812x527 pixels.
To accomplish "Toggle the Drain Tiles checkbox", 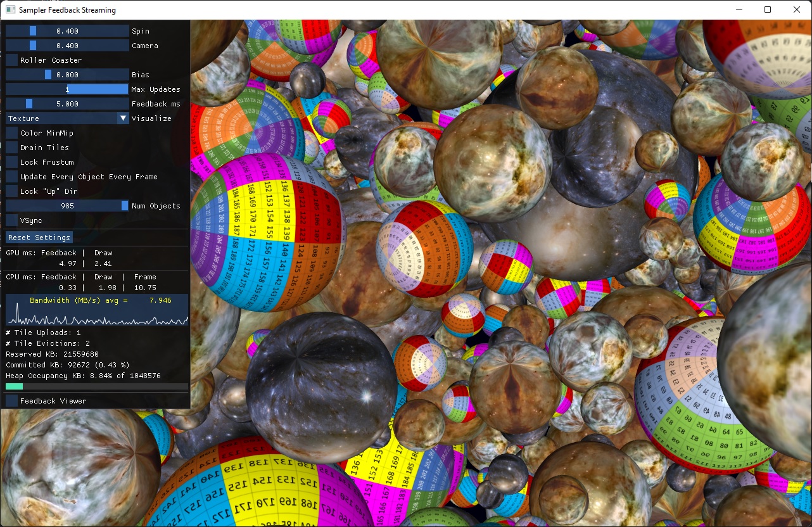I will click(x=11, y=148).
